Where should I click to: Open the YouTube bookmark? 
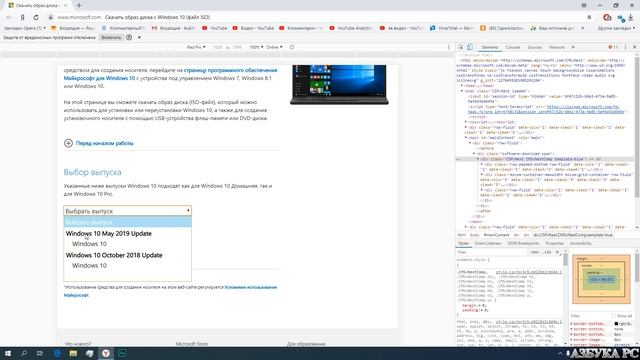[215, 28]
